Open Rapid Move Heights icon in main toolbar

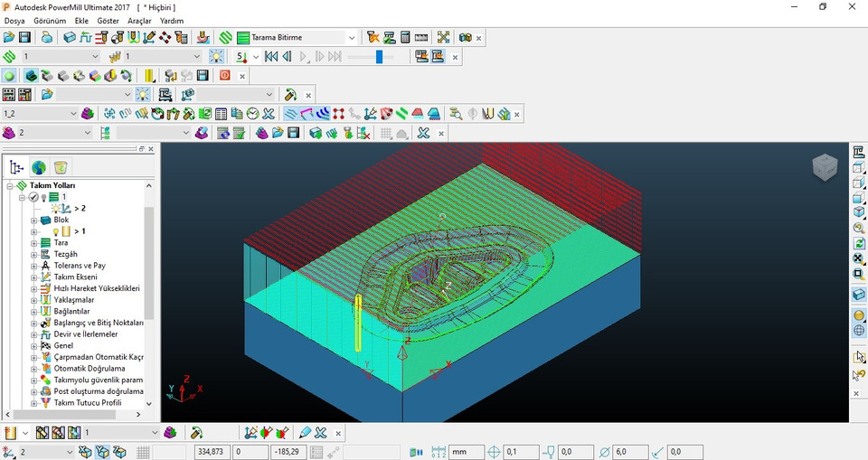[x=100, y=38]
